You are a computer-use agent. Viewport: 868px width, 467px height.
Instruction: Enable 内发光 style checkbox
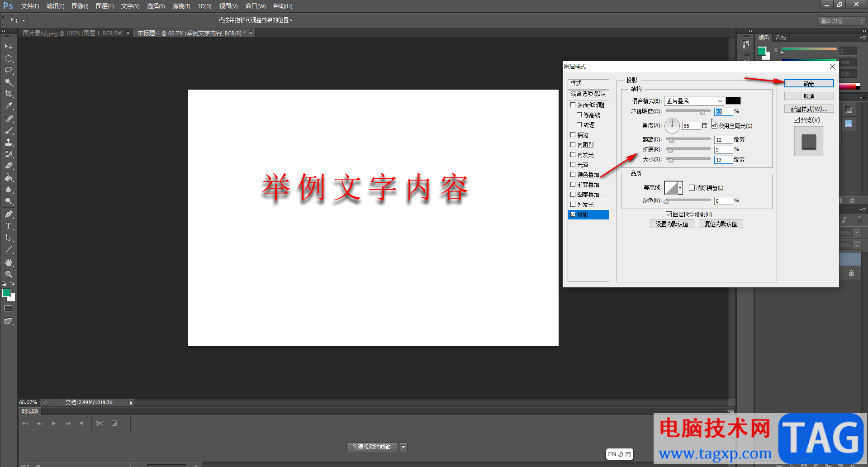(573, 155)
